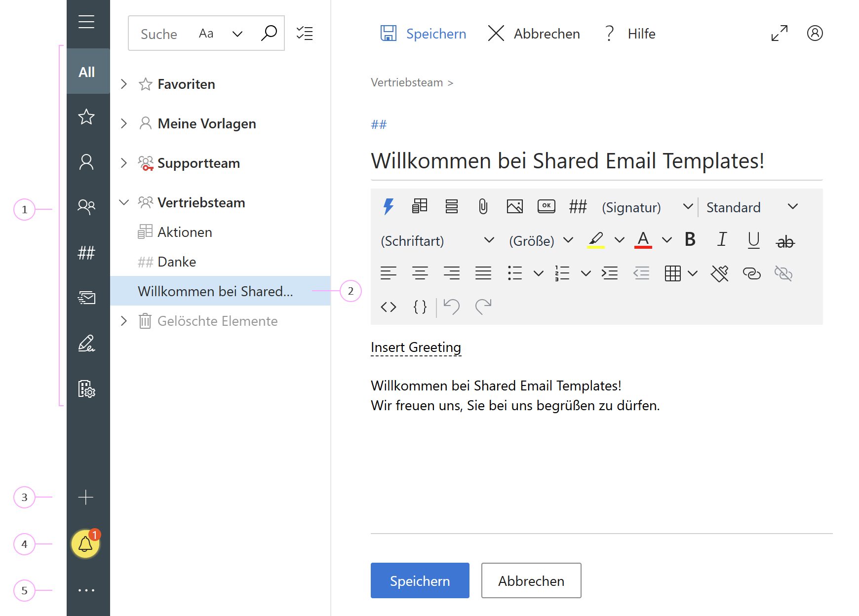Open the three-dot more menu in the sidebar
Screen dimensions: 859x616
click(x=86, y=590)
